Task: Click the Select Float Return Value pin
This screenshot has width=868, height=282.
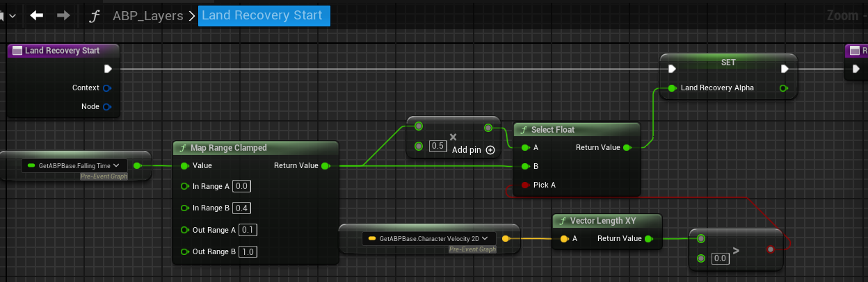Action: pos(627,147)
